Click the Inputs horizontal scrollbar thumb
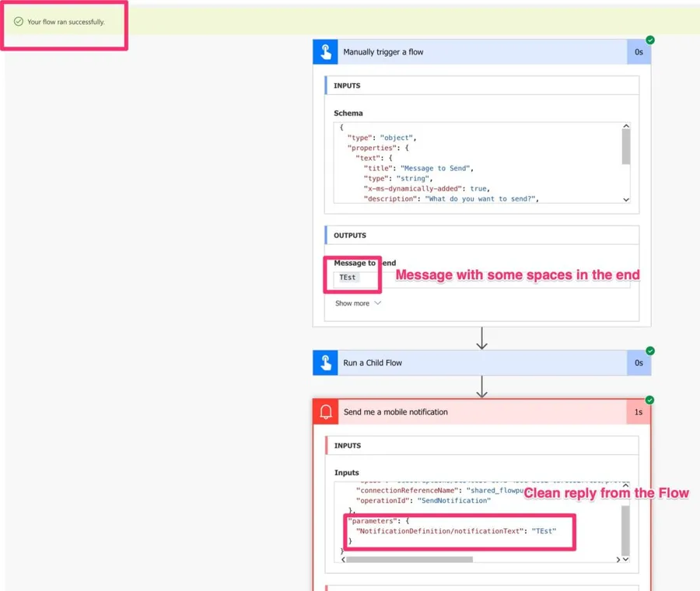Image resolution: width=700 pixels, height=591 pixels. [409, 558]
